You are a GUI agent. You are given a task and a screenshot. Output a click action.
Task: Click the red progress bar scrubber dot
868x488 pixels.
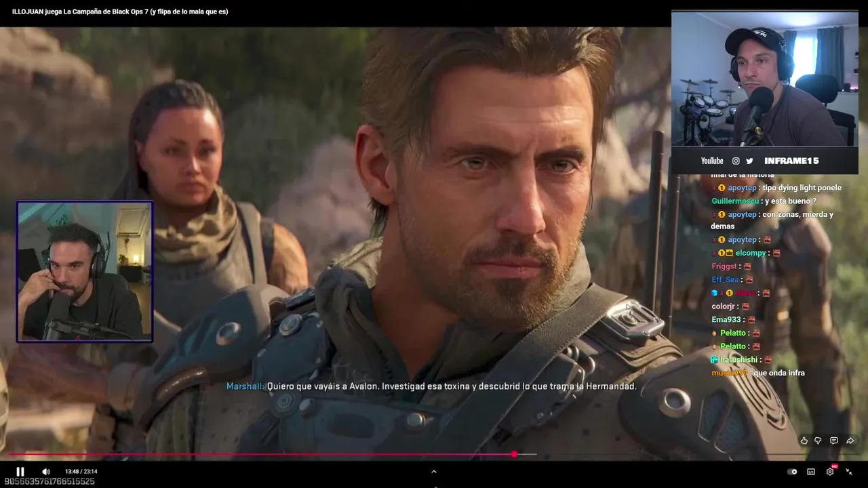(514, 455)
